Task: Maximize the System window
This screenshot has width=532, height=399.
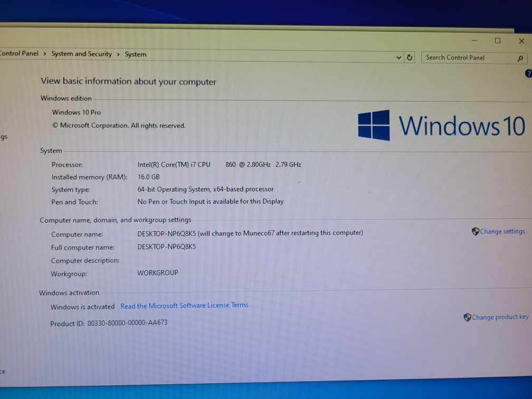Action: pyautogui.click(x=498, y=41)
